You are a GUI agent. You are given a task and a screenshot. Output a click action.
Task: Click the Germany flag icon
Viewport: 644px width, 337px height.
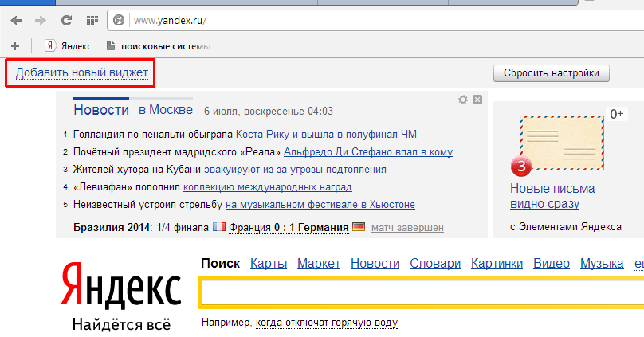pyautogui.click(x=359, y=226)
